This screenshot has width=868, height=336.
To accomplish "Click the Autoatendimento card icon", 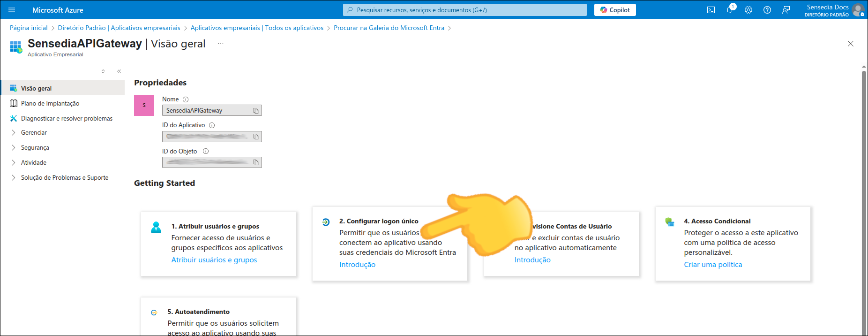I will (154, 313).
